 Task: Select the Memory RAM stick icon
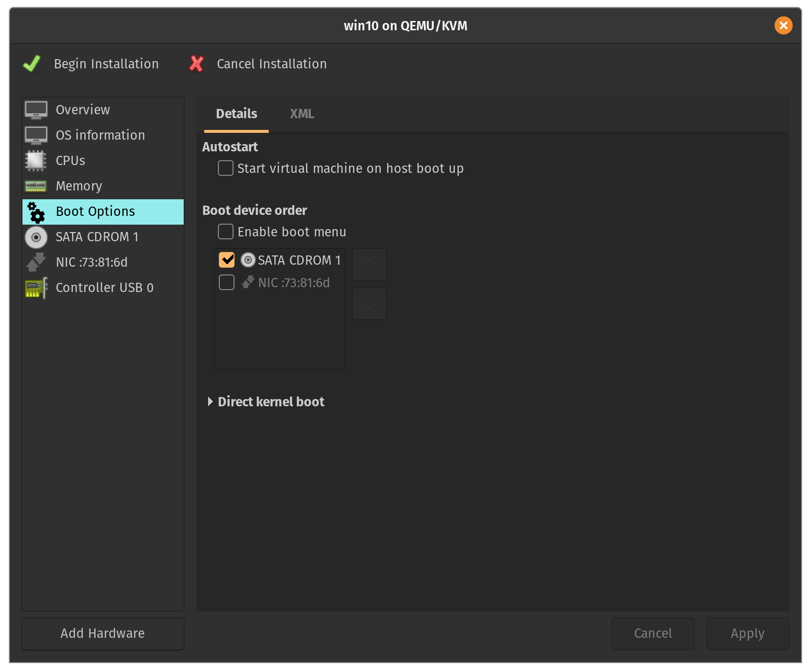(36, 186)
